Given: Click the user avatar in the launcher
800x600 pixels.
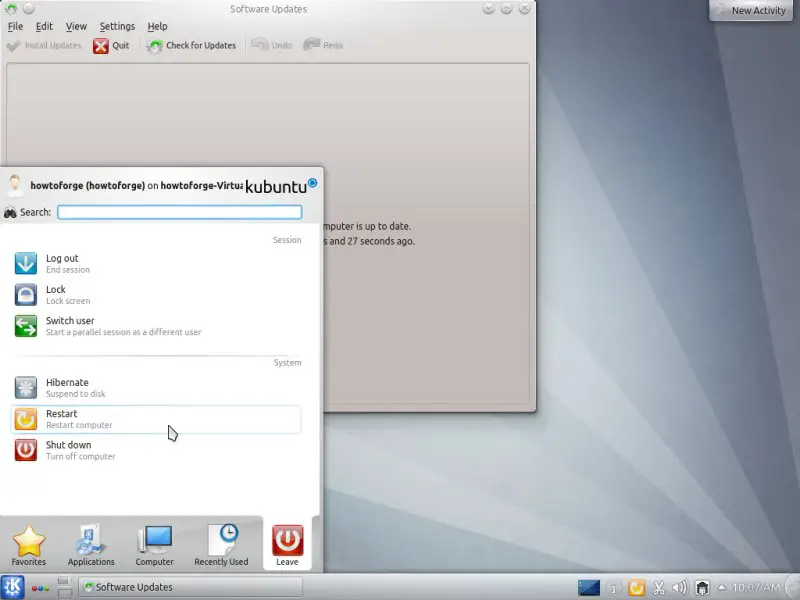Looking at the screenshot, I should [15, 185].
